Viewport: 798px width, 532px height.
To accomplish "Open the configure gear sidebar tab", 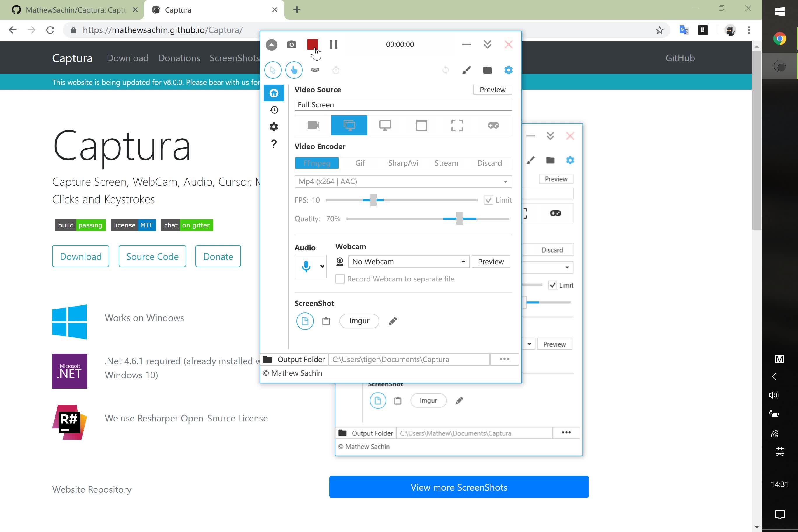I will [x=274, y=127].
